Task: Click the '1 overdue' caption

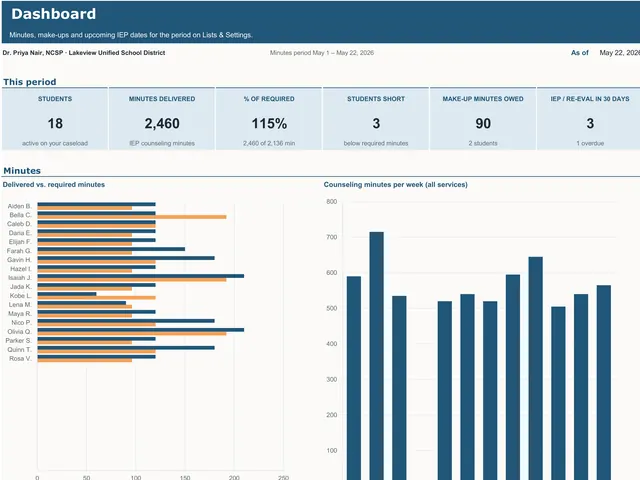Action: pos(590,143)
